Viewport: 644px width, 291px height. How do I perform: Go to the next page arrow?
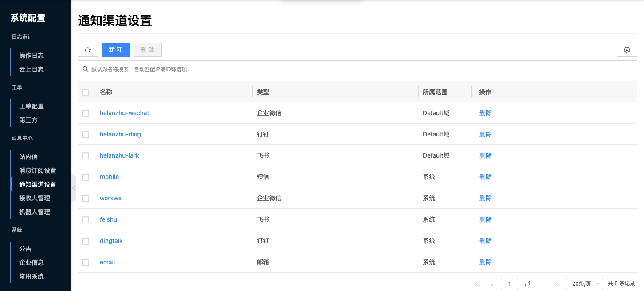coord(543,283)
